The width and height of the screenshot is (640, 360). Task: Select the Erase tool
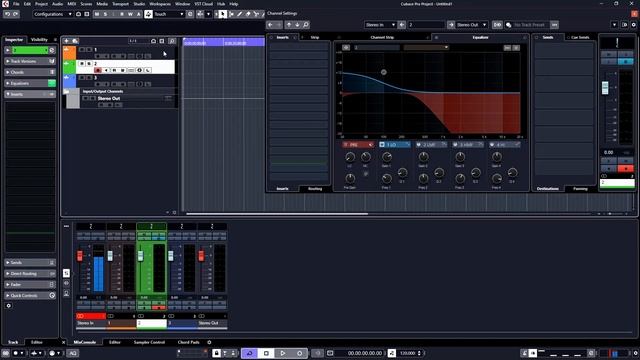(x=248, y=14)
